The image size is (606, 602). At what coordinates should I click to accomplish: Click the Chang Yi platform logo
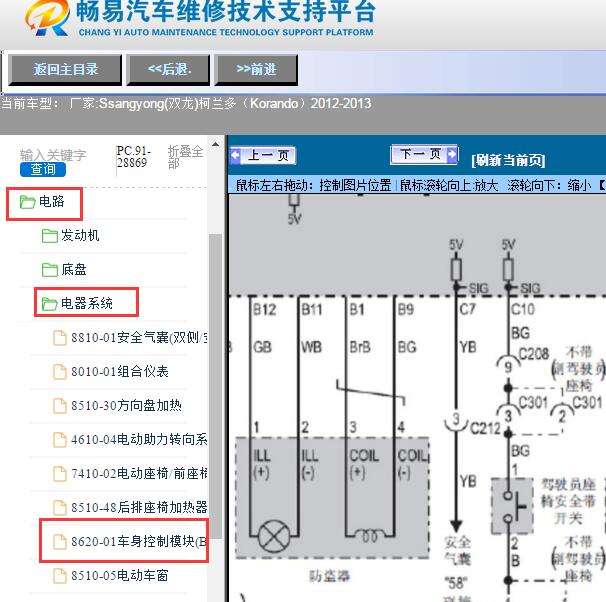[48, 19]
